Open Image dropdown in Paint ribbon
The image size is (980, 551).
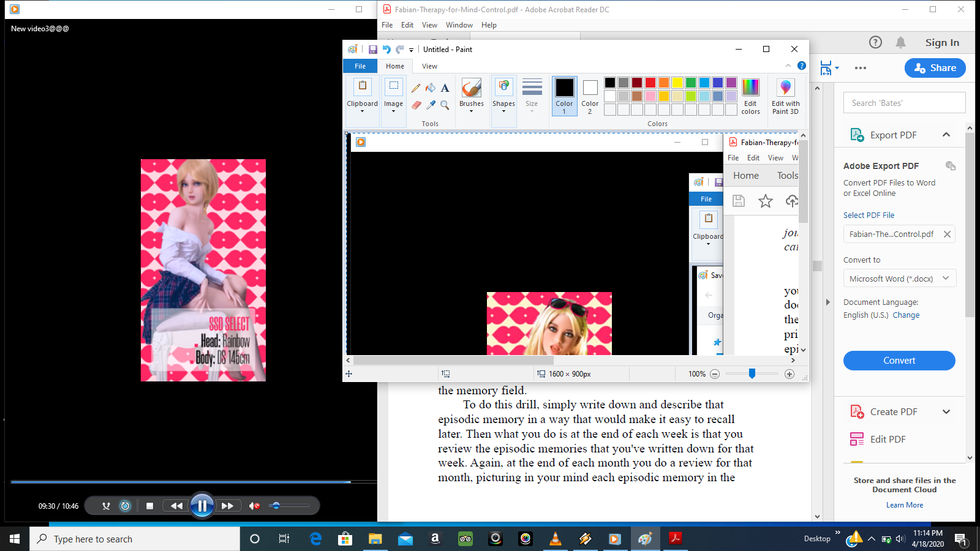(x=393, y=100)
